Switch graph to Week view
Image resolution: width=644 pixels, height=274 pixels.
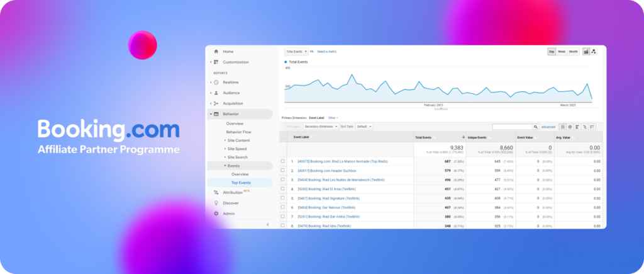561,52
